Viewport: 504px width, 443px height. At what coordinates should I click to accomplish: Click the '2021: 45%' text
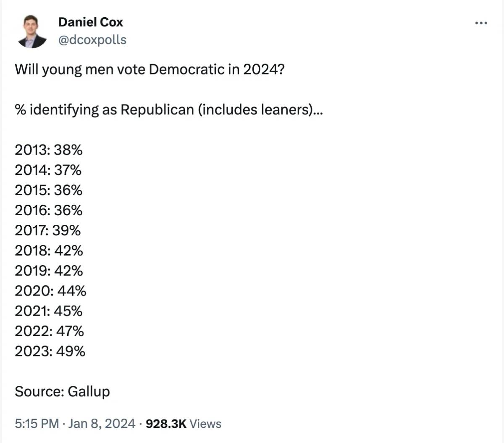[49, 311]
